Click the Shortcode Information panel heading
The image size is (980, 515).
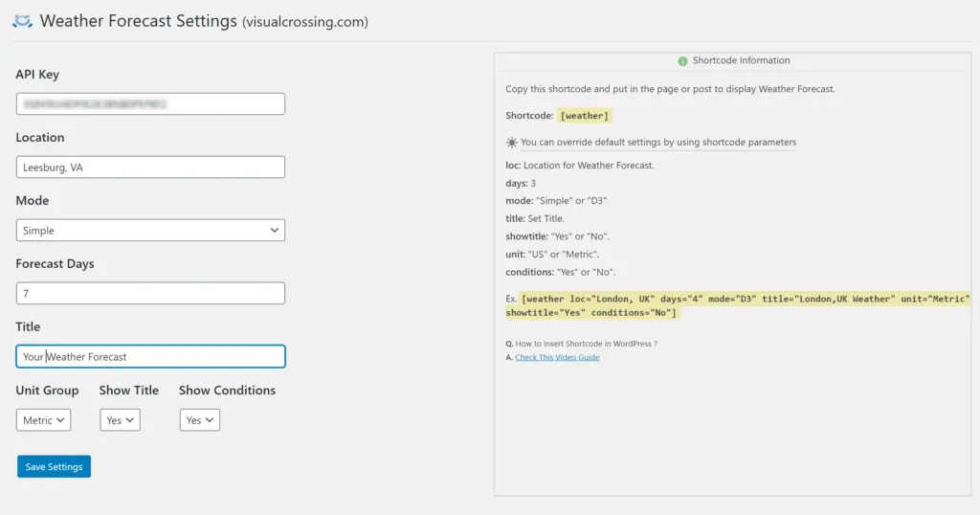click(741, 60)
